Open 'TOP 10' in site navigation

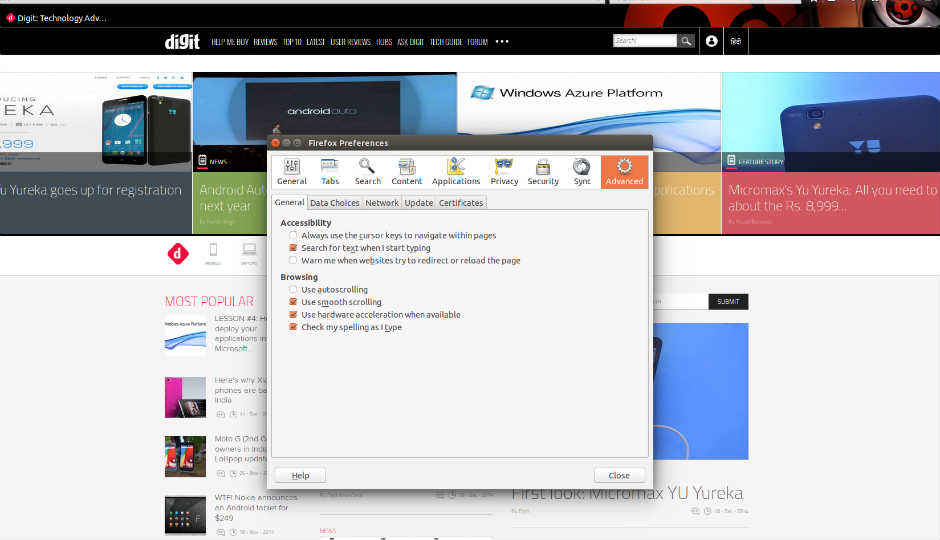292,42
